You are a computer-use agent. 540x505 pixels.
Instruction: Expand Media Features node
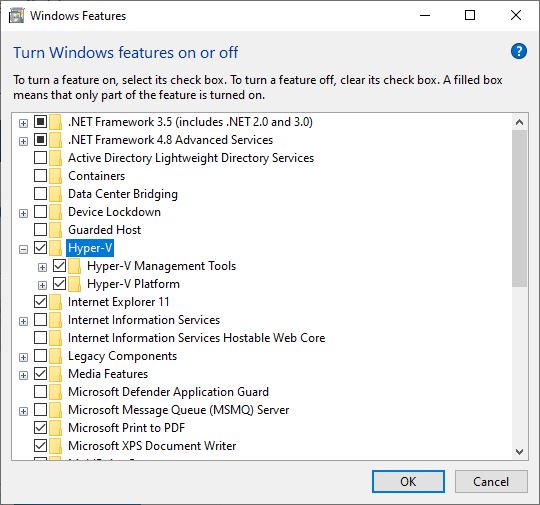[x=23, y=375]
